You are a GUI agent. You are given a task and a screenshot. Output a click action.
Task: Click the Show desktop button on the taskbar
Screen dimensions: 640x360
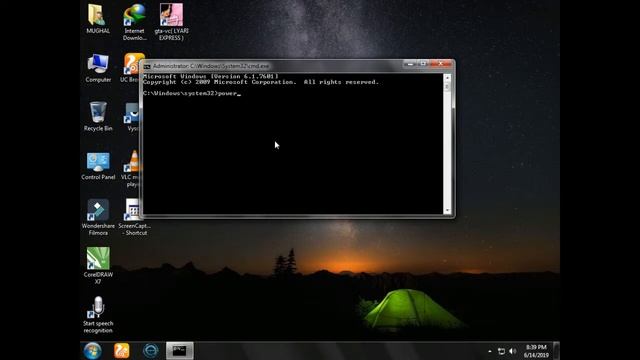click(556, 351)
